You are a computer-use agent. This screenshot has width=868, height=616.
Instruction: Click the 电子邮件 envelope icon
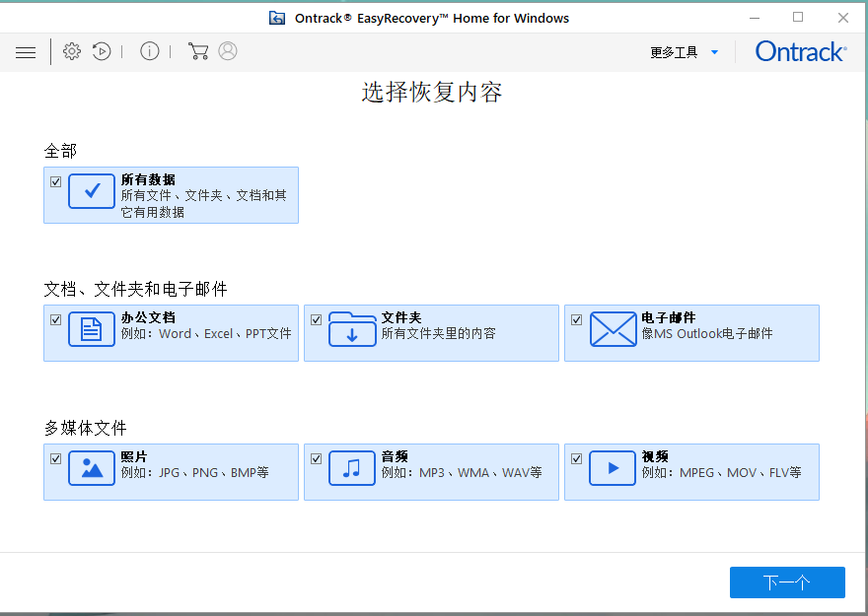[x=613, y=329]
